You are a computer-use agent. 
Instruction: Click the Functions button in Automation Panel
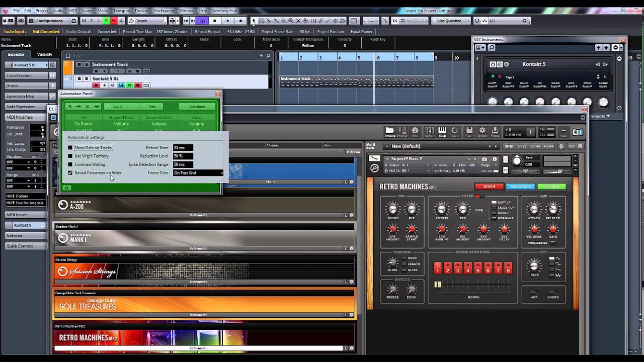(x=197, y=107)
